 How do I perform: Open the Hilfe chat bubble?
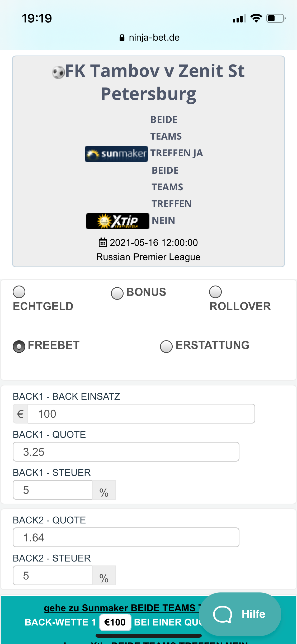point(240,614)
